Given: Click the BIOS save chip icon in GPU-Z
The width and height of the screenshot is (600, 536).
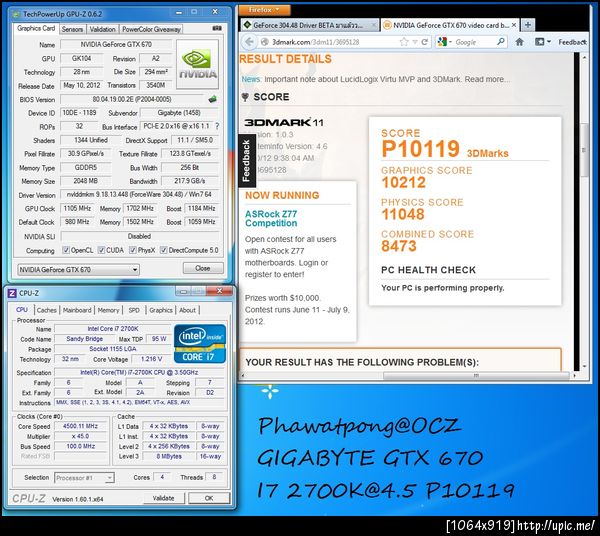Looking at the screenshot, I should 213,99.
